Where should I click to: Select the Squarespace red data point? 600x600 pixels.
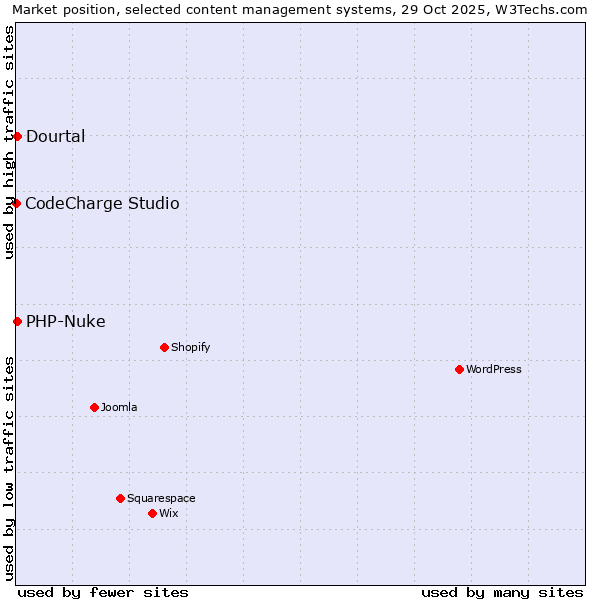(120, 498)
